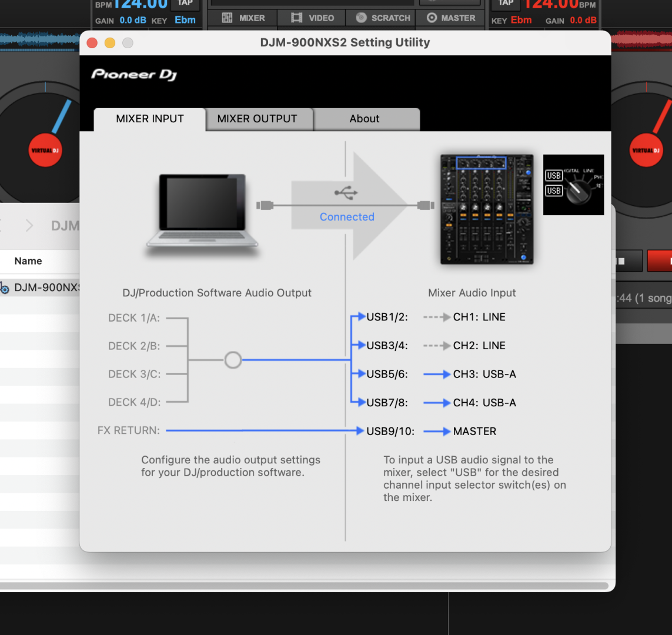
Task: Click the USB7/8: input label
Action: (x=387, y=403)
